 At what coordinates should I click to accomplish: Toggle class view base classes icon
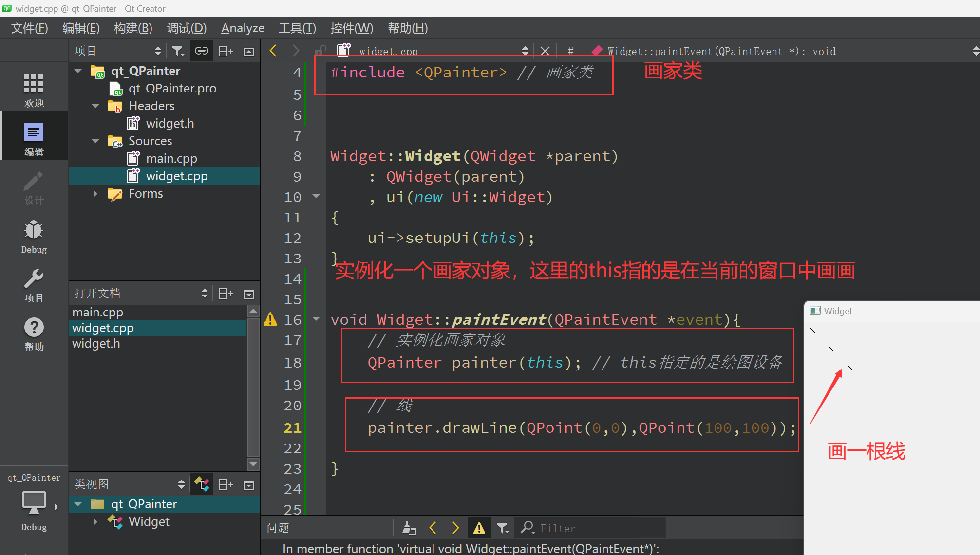(202, 484)
